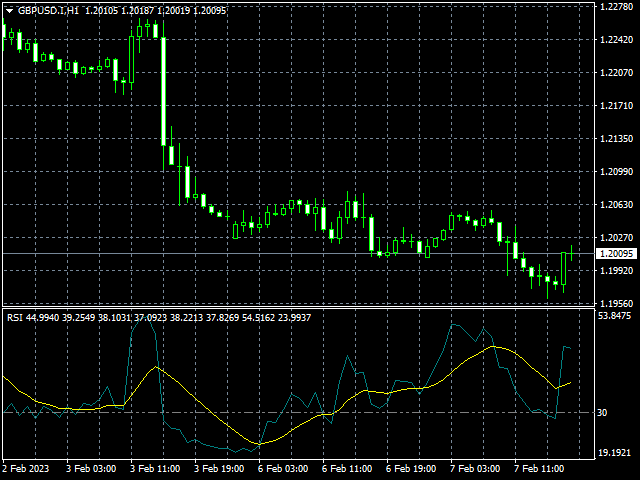This screenshot has height=480, width=640.
Task: Click the price axis value 1.22780
Action: coord(616,7)
